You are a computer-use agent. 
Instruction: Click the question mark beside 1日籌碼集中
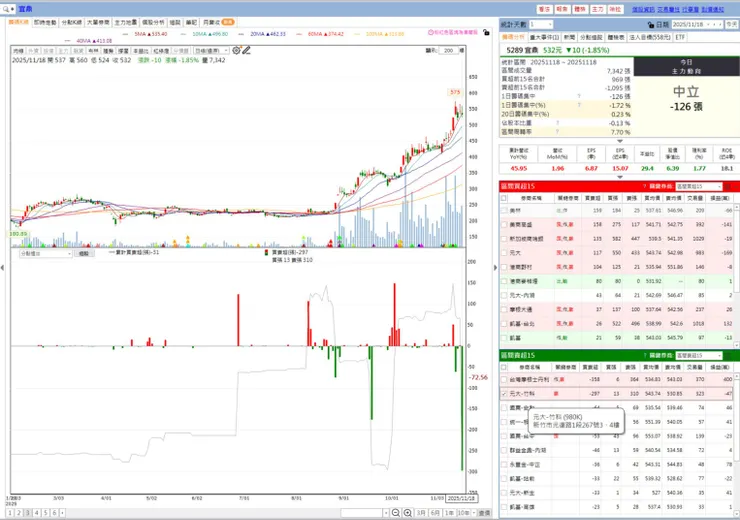point(579,96)
